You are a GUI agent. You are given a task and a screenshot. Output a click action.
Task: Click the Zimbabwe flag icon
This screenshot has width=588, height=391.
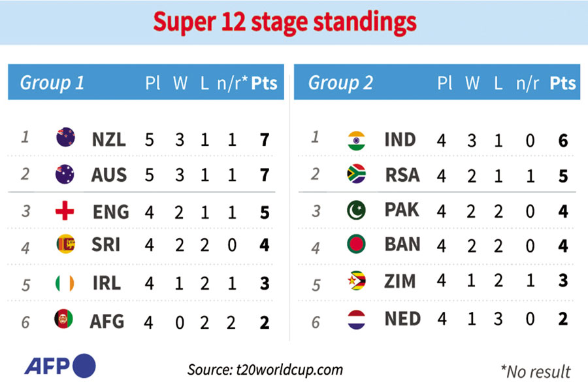(357, 282)
